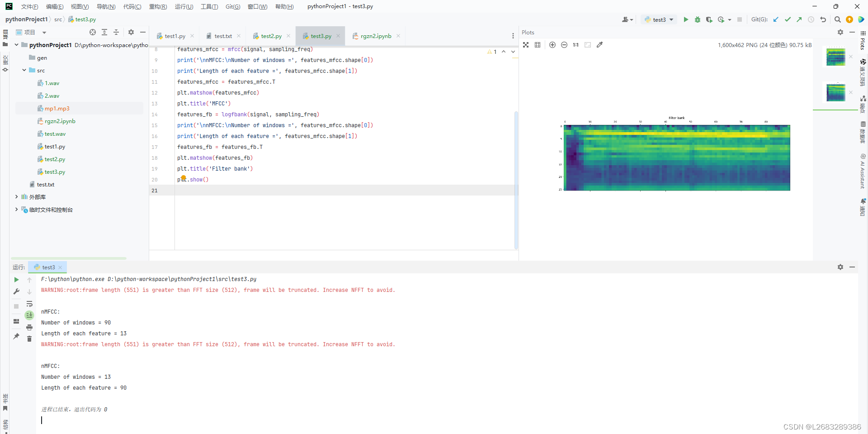Screen dimensions: 868x434
Task: Toggle scroll to end in Run console
Action: [29, 315]
